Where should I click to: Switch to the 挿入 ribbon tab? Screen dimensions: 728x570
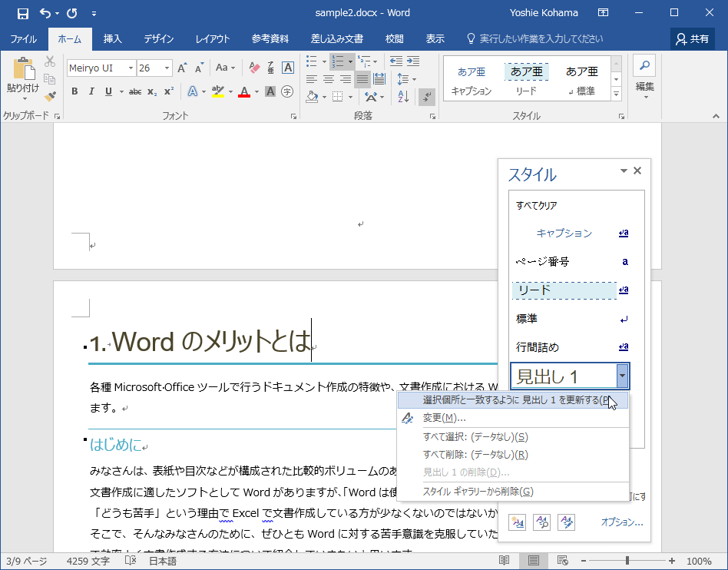point(112,39)
